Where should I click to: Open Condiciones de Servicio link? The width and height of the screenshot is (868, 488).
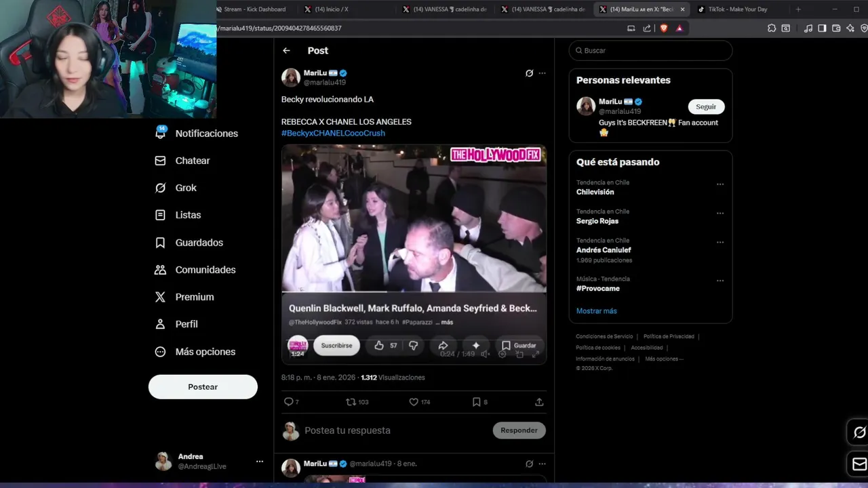coord(604,337)
